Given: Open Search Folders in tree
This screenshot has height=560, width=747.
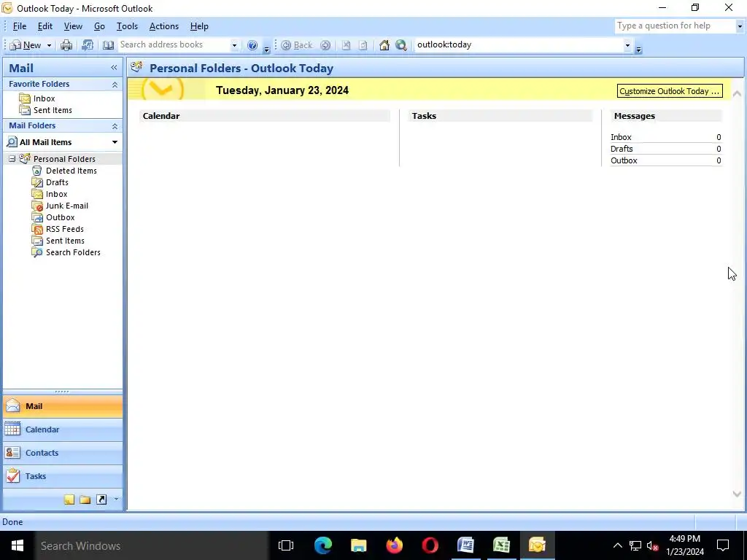Looking at the screenshot, I should pyautogui.click(x=73, y=252).
